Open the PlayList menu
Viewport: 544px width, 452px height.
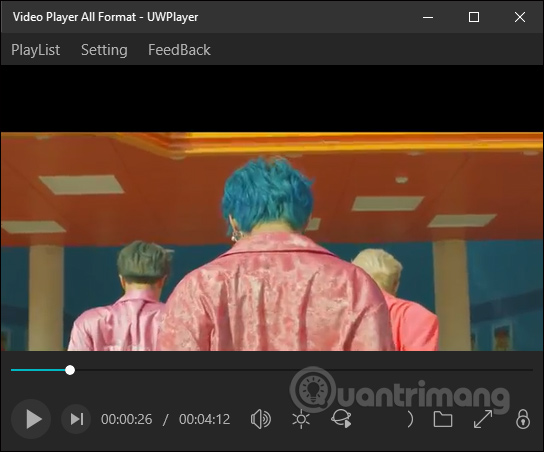pyautogui.click(x=35, y=50)
